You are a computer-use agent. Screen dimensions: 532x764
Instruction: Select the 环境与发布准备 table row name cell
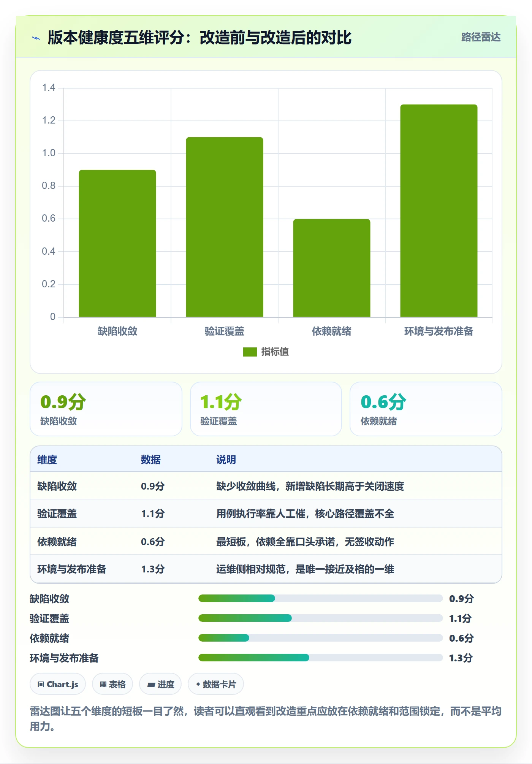coord(72,569)
